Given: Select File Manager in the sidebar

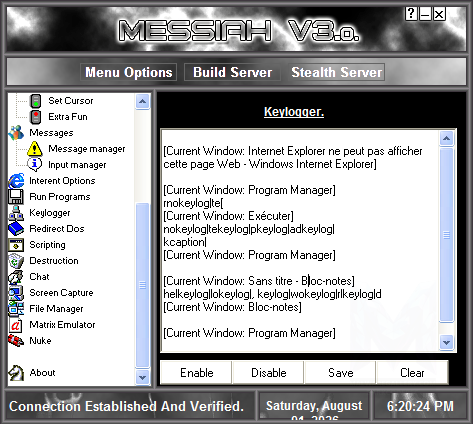Looking at the screenshot, I should [56, 309].
